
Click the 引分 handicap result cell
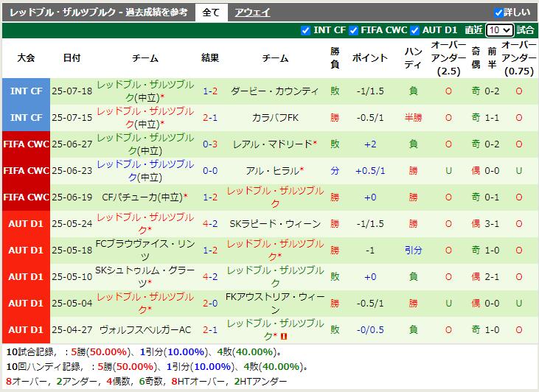click(x=413, y=250)
